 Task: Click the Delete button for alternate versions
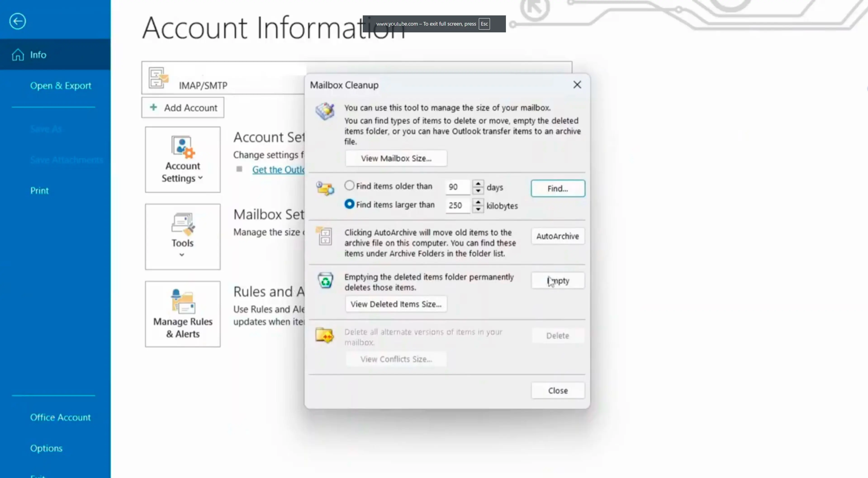click(558, 335)
